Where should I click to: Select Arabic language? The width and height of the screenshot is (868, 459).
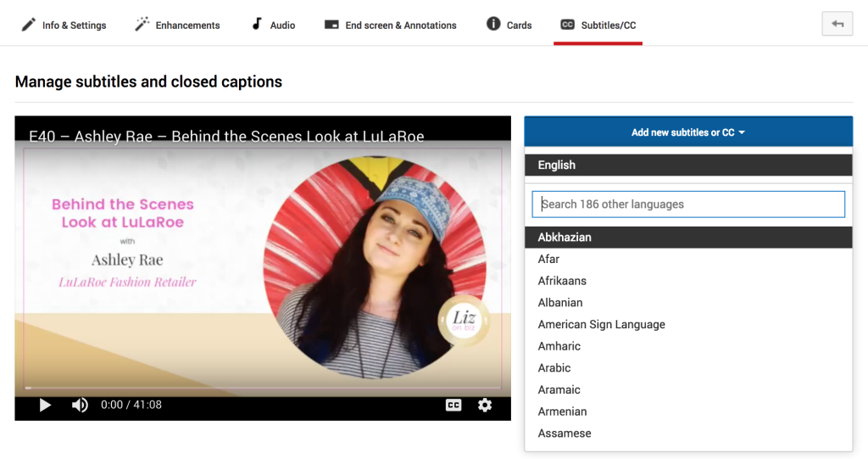point(688,368)
